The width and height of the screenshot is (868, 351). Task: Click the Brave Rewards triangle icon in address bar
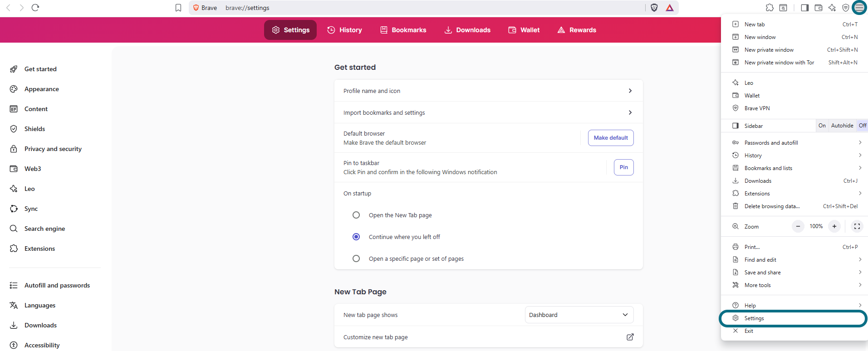(670, 8)
